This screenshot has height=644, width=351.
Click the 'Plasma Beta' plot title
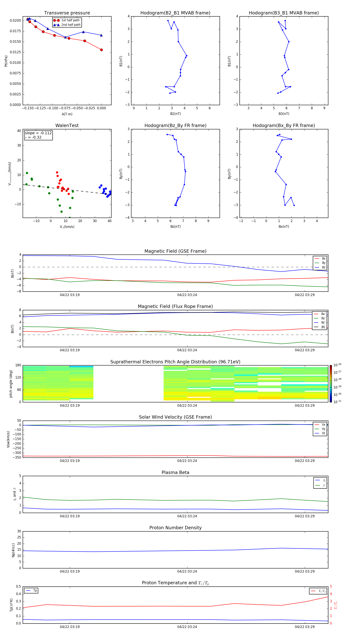175,472
